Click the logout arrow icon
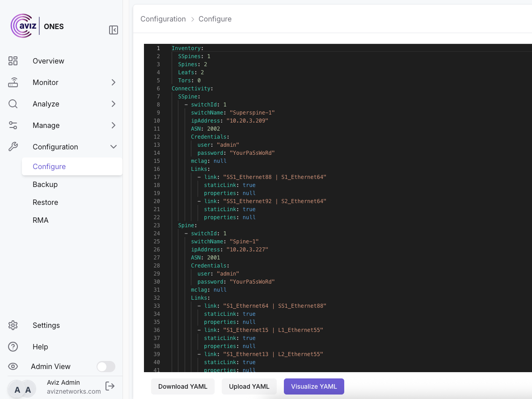Viewport: 532px width, 399px height. (x=110, y=386)
